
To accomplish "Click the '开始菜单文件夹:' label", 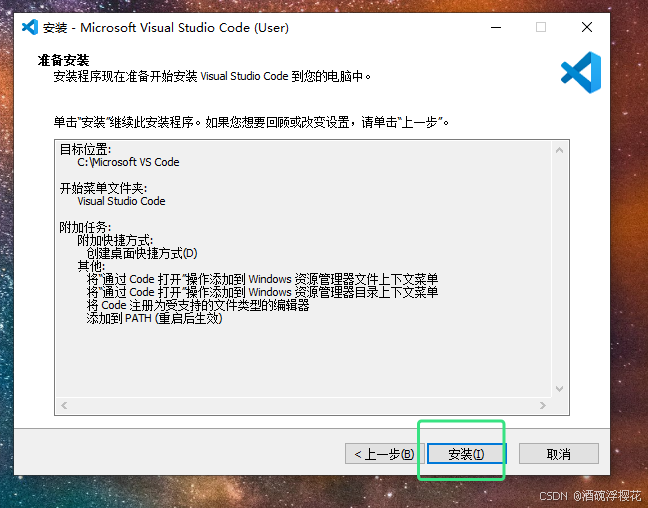I will pos(104,188).
